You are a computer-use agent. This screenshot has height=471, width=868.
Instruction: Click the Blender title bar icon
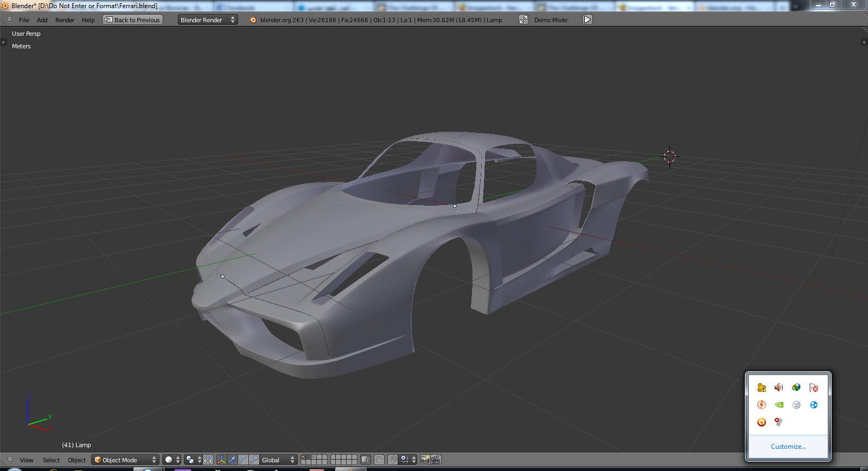pyautogui.click(x=5, y=5)
